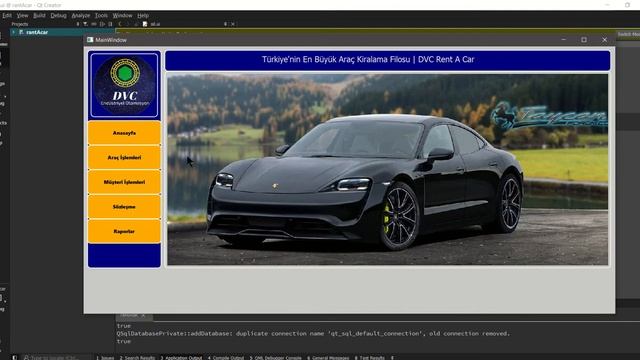Open the Tools menu in Qt Creator

coord(101,16)
